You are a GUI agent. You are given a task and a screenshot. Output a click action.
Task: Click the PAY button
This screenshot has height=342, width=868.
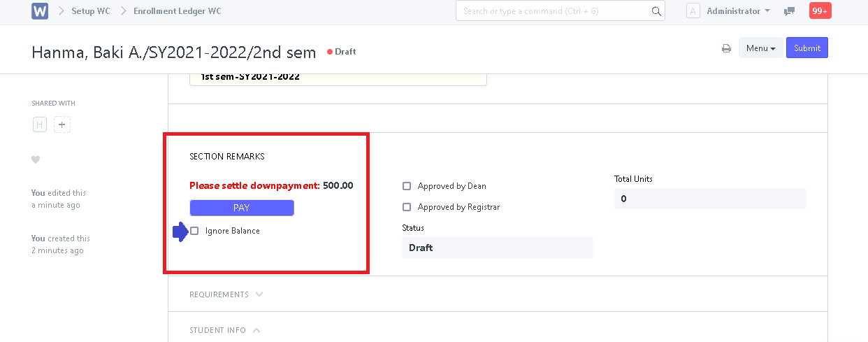242,208
